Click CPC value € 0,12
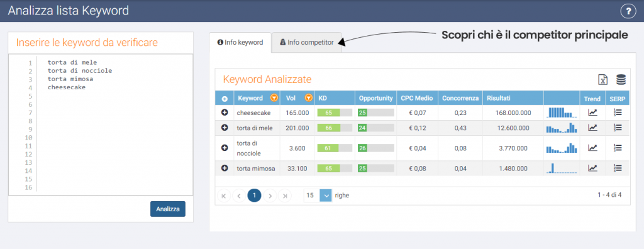This screenshot has height=249, width=644. (418, 128)
